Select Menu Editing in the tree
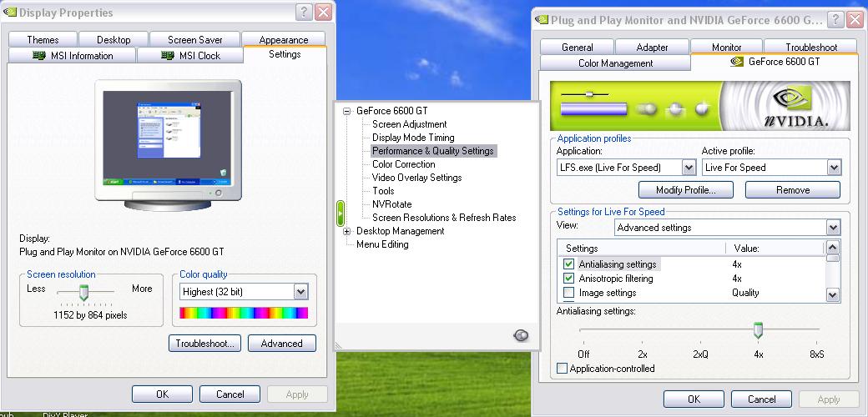The image size is (868, 417). point(382,244)
